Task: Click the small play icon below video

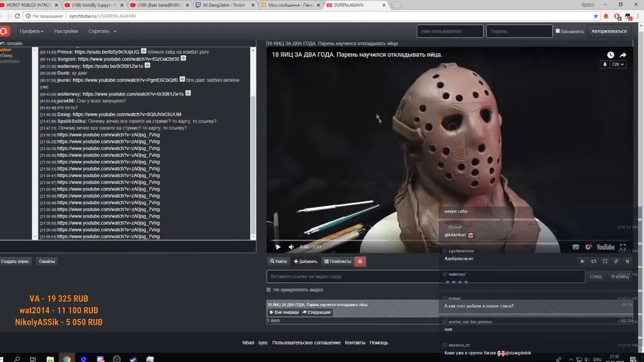Action: pyautogui.click(x=582, y=261)
